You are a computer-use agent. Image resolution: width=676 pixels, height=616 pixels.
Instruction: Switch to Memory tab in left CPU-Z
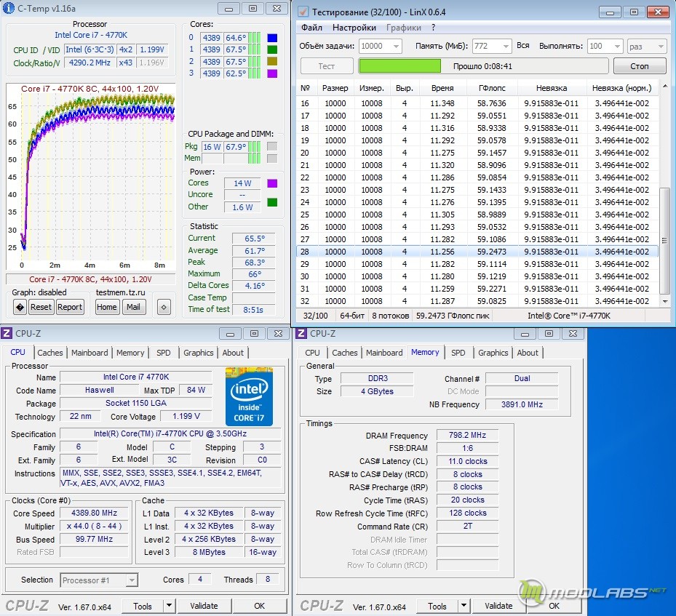[x=130, y=353]
